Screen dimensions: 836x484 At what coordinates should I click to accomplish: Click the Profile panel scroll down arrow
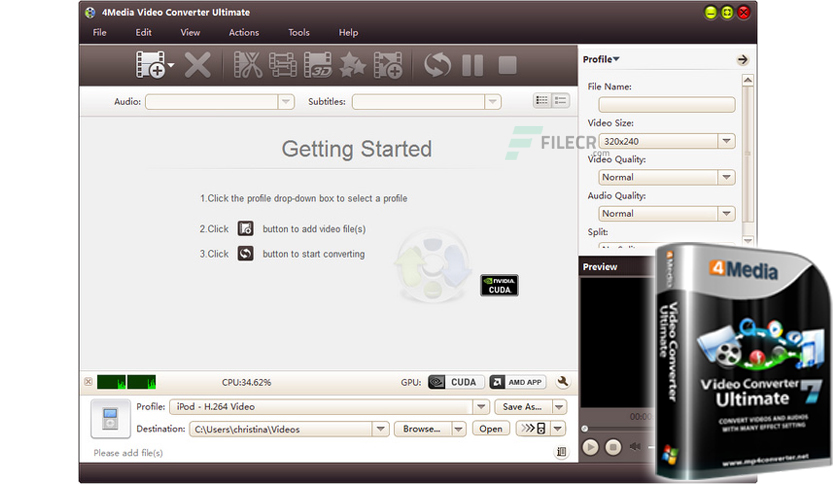[747, 240]
